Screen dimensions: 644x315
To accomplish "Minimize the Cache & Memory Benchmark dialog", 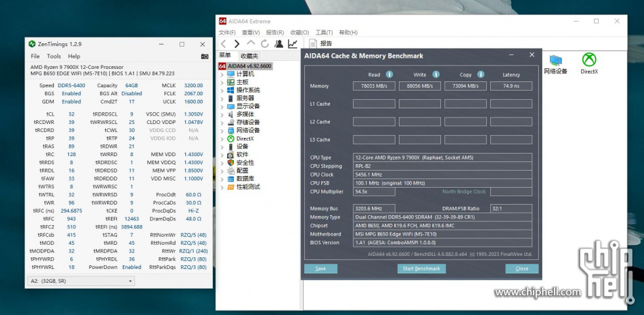I will 511,55.
